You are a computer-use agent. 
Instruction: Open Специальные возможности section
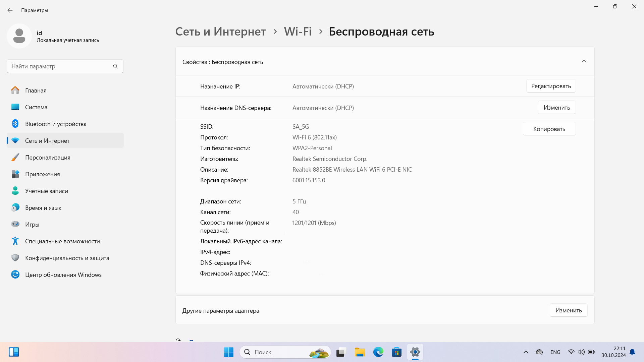tap(62, 241)
